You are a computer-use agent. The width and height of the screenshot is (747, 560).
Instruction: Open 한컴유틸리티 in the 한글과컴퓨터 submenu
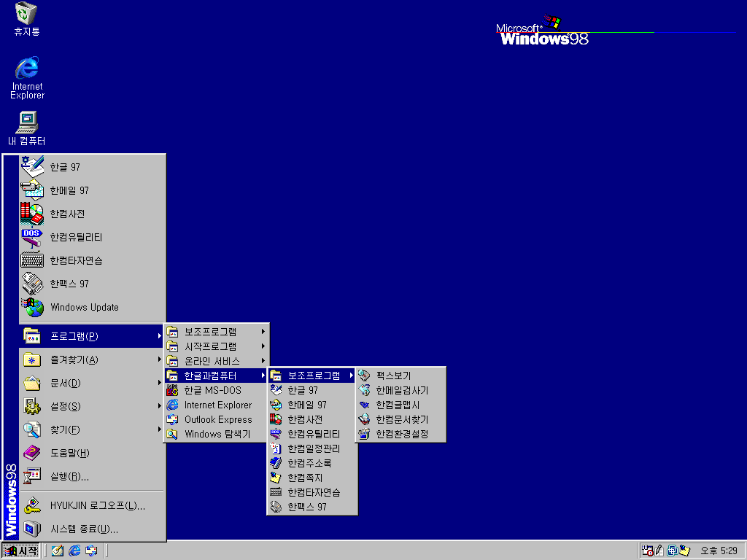click(312, 435)
